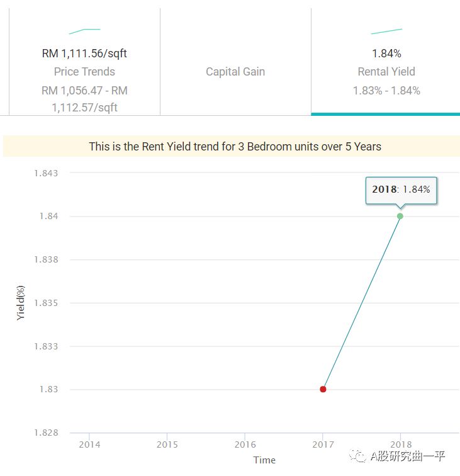Click the Rental Yield sparkline icon
Image resolution: width=460 pixels, height=476 pixels.
tap(386, 30)
